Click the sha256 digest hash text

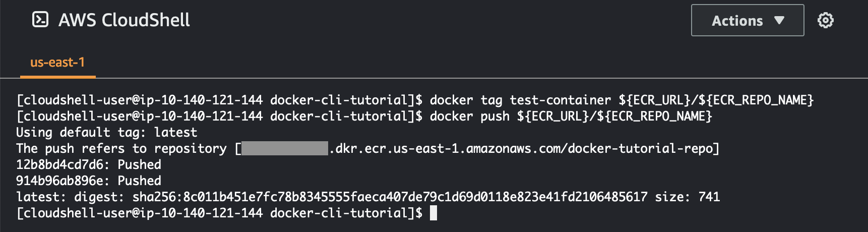tap(390, 197)
